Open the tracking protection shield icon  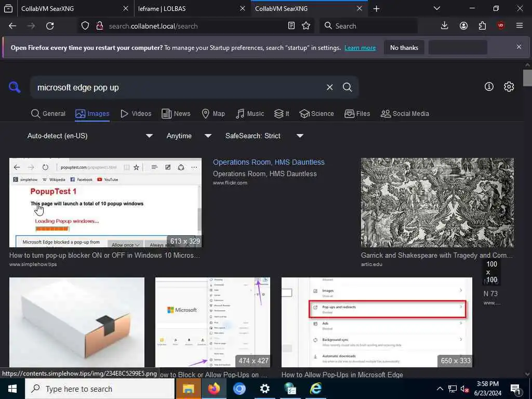(85, 26)
